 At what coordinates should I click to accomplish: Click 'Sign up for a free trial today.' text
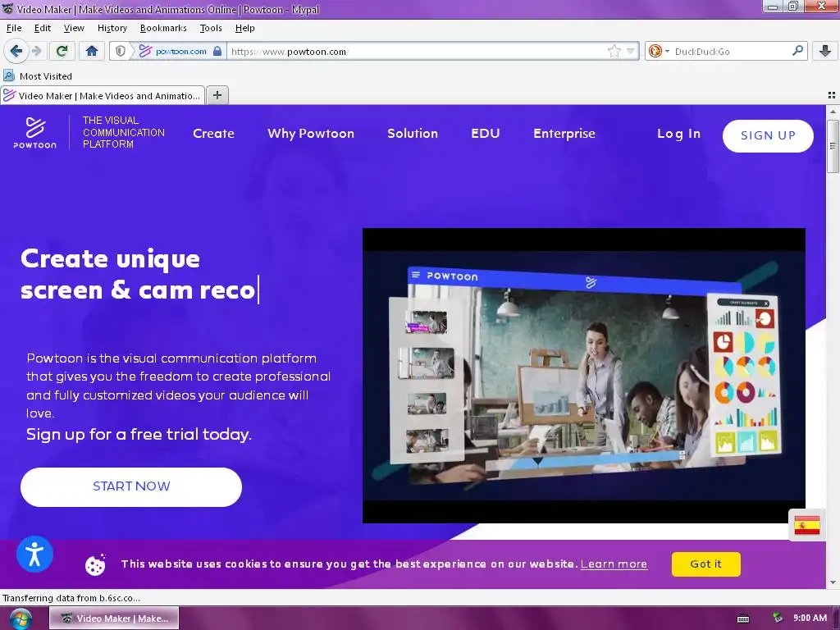point(139,435)
